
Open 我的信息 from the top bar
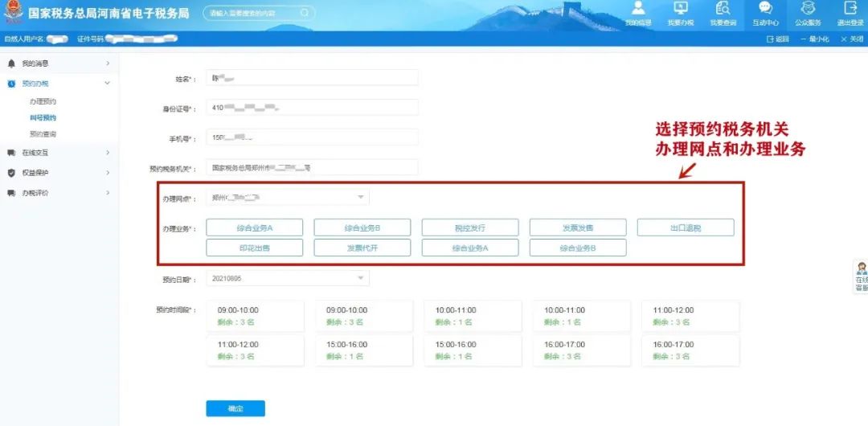click(638, 9)
